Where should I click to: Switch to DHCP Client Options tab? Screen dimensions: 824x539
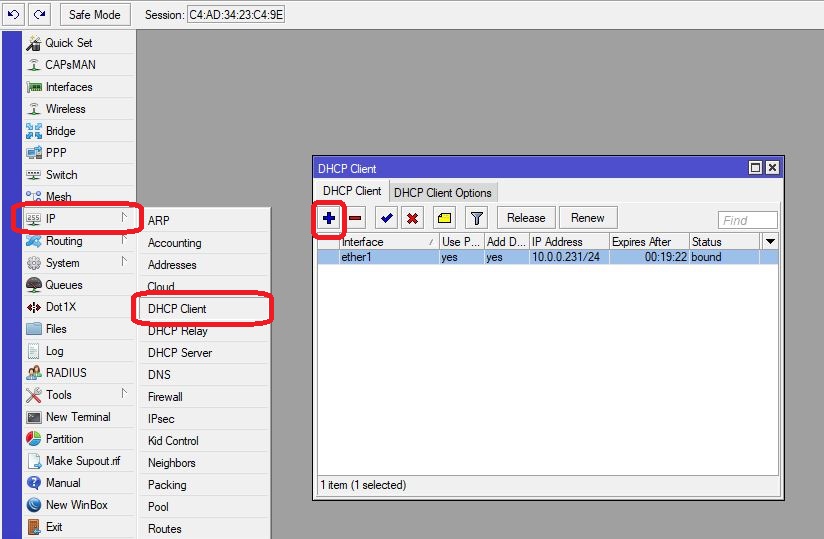(442, 192)
